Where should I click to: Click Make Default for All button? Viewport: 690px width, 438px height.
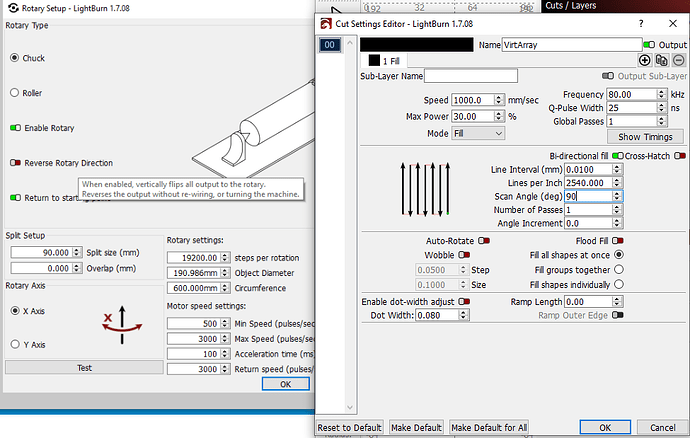[489, 427]
